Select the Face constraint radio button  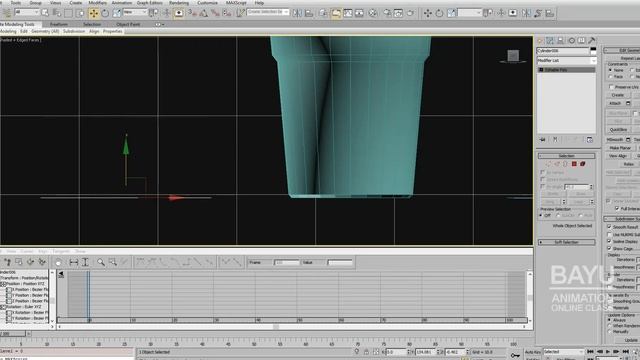pos(611,76)
